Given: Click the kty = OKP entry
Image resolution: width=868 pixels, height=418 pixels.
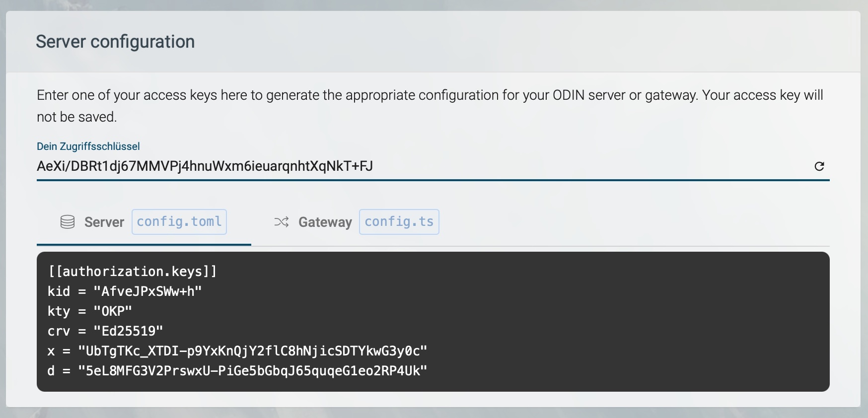Looking at the screenshot, I should [x=89, y=311].
